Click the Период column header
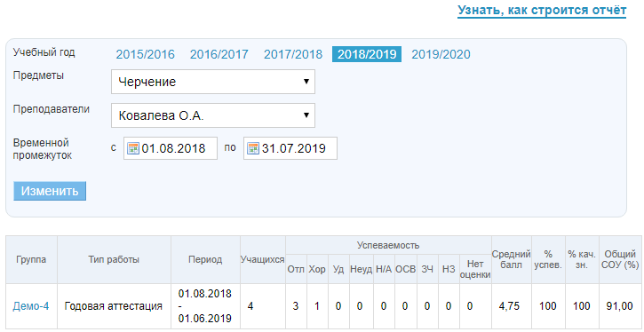The image size is (644, 332). tap(205, 259)
